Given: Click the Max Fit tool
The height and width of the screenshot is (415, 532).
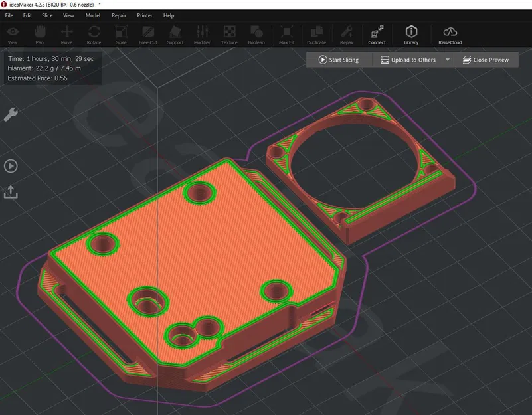Looking at the screenshot, I should pyautogui.click(x=287, y=35).
